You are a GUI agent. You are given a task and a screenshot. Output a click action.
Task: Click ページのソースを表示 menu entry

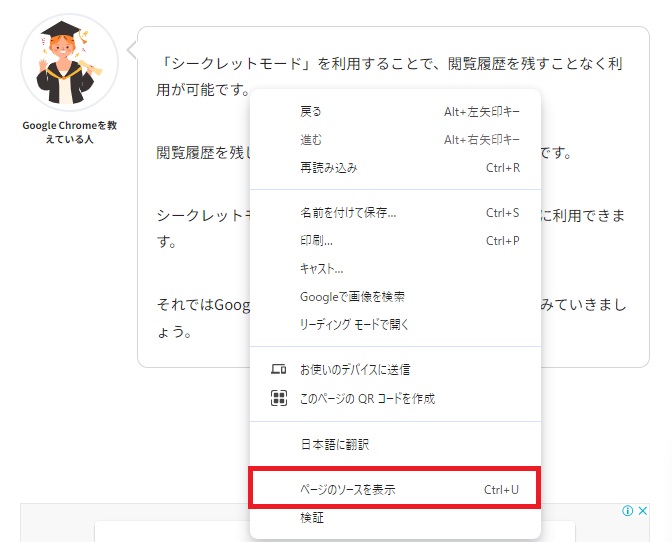tap(395, 489)
